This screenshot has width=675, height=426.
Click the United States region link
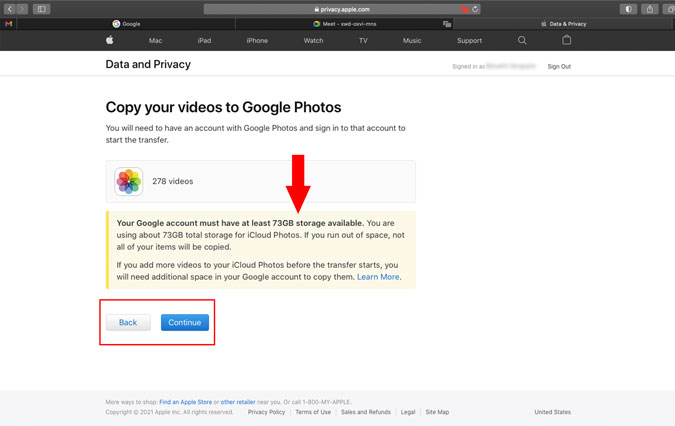(x=553, y=412)
